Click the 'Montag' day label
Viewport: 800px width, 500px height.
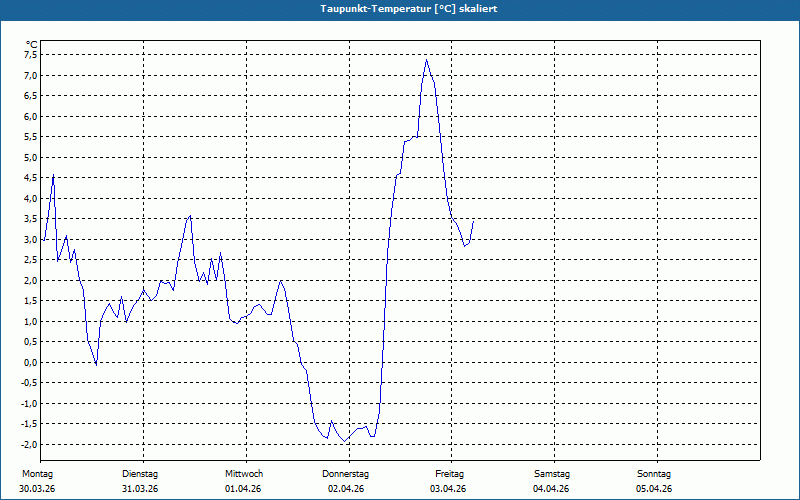pos(37,474)
